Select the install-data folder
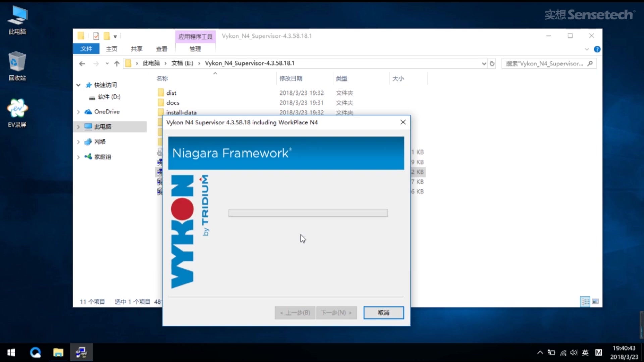The width and height of the screenshot is (644, 362). [x=181, y=112]
